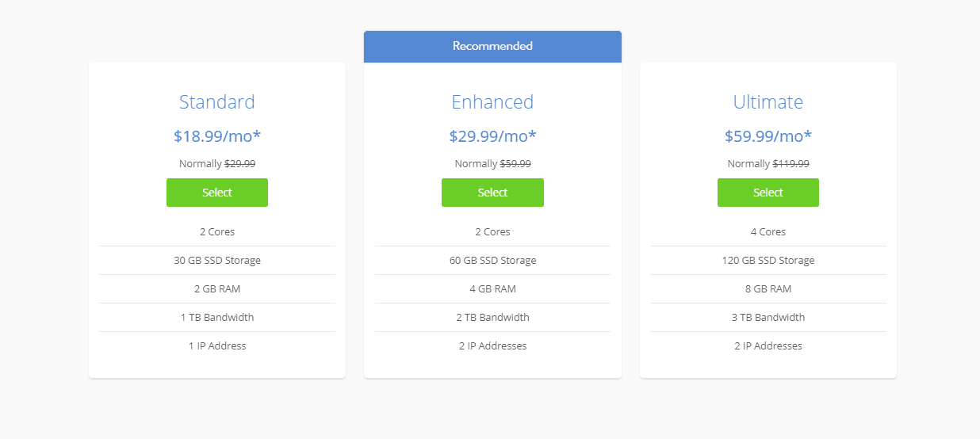
Task: Click the 1 IP Address row
Action: 216,346
